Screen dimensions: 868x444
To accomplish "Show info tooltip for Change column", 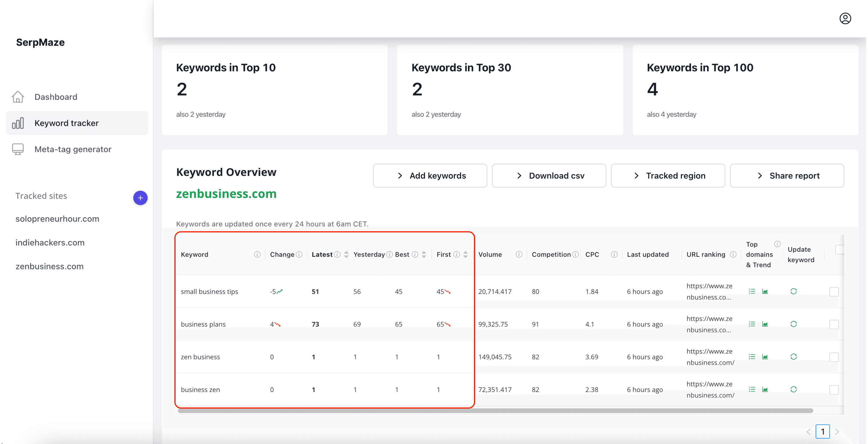I will click(299, 254).
